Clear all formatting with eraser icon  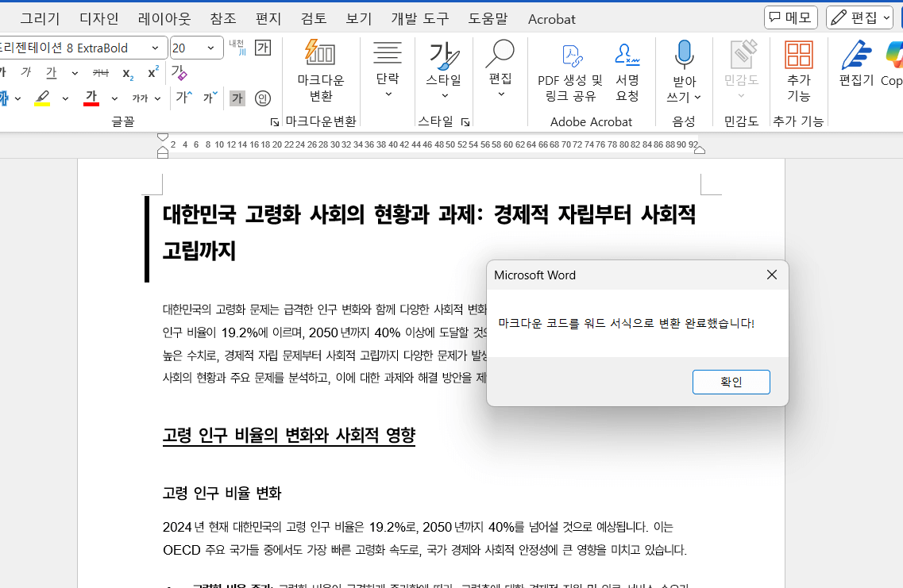pyautogui.click(x=179, y=73)
